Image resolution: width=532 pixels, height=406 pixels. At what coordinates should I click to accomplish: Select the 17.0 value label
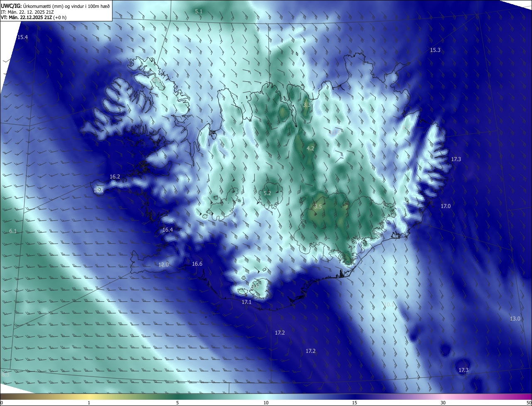[x=446, y=206]
